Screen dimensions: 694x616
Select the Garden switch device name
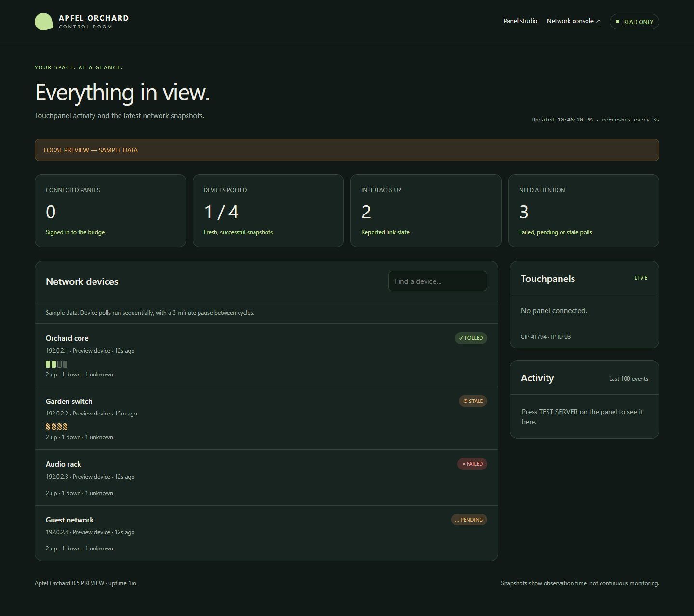click(x=69, y=402)
